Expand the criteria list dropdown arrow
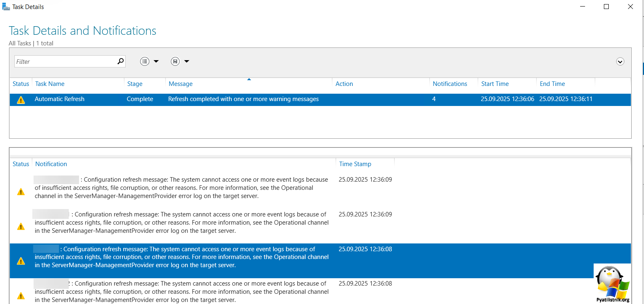 point(156,61)
